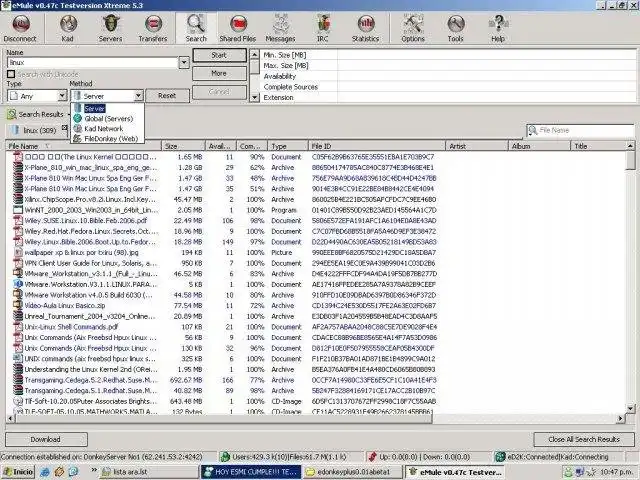Image resolution: width=640 pixels, height=480 pixels.
Task: Click the More button
Action: (x=219, y=73)
